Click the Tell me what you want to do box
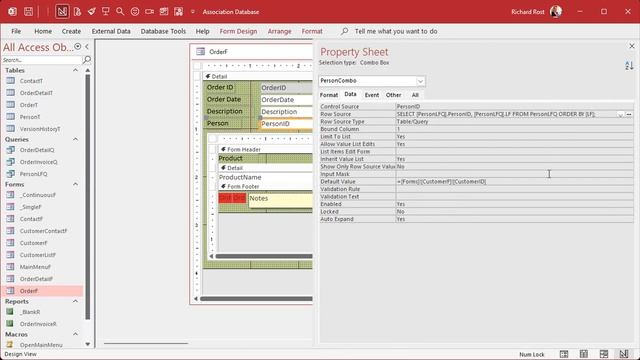The width and height of the screenshot is (640, 360). 396,31
